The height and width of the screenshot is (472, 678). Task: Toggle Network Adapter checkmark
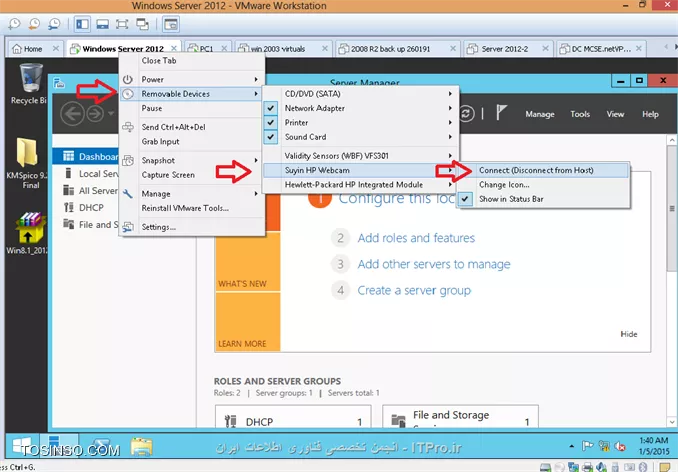click(x=271, y=108)
